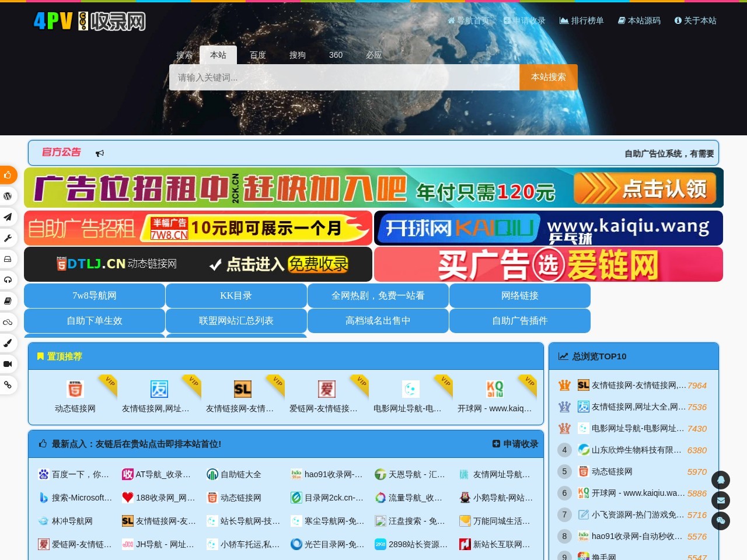The width and height of the screenshot is (747, 560).
Task: Click the video camera sidebar icon
Action: [x=8, y=364]
